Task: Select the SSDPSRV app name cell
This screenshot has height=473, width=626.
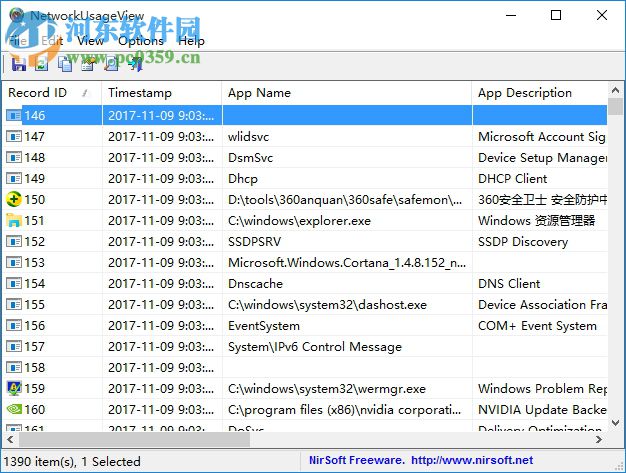Action: click(347, 242)
